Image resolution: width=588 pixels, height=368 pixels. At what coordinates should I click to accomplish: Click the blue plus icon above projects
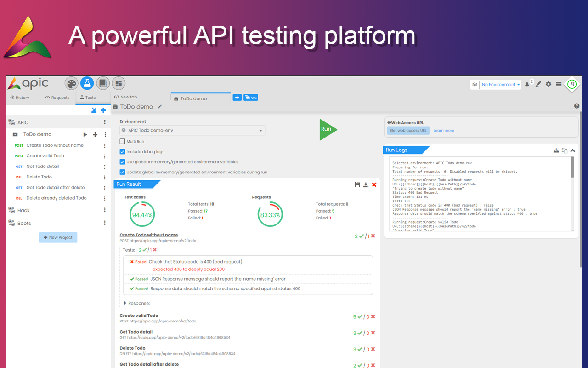pos(103,110)
